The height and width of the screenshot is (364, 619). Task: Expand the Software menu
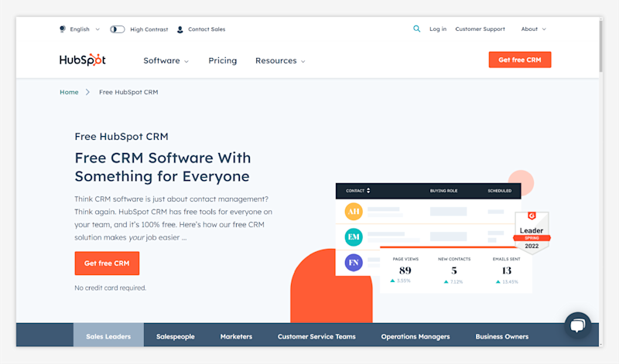pyautogui.click(x=166, y=61)
